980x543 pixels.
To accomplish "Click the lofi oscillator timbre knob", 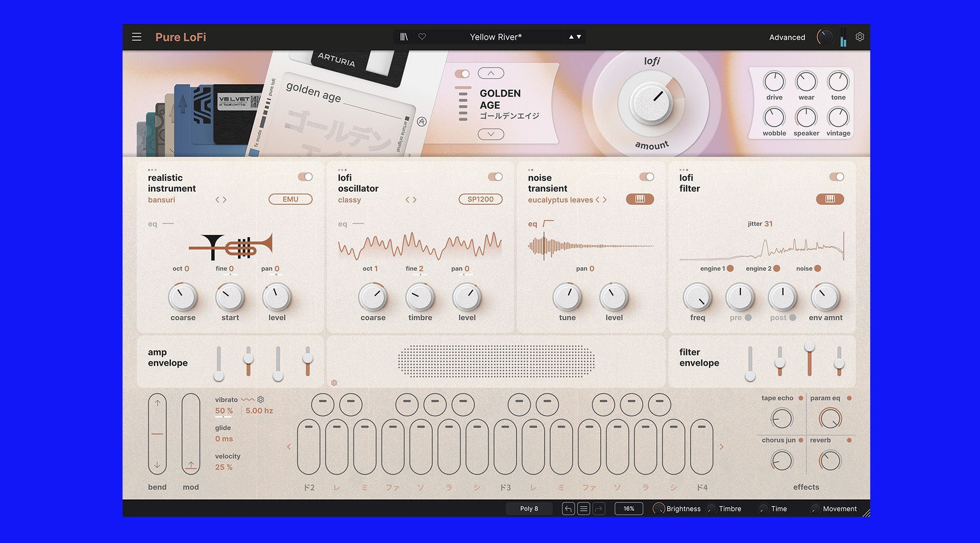I will (x=420, y=297).
